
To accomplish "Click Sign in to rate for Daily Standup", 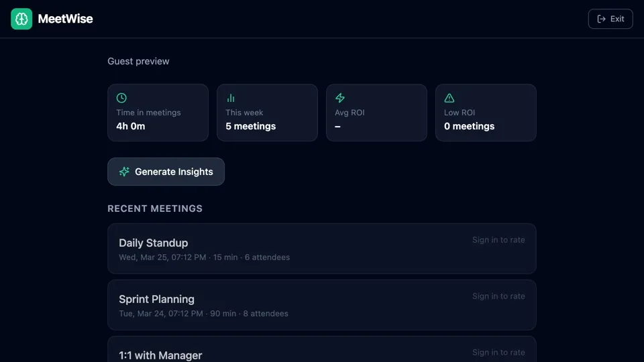I will [498, 240].
